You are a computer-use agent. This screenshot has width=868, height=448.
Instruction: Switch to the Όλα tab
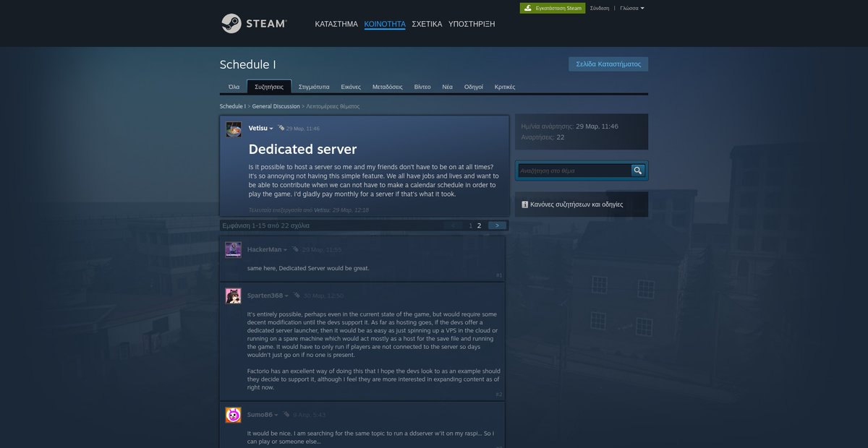[234, 87]
